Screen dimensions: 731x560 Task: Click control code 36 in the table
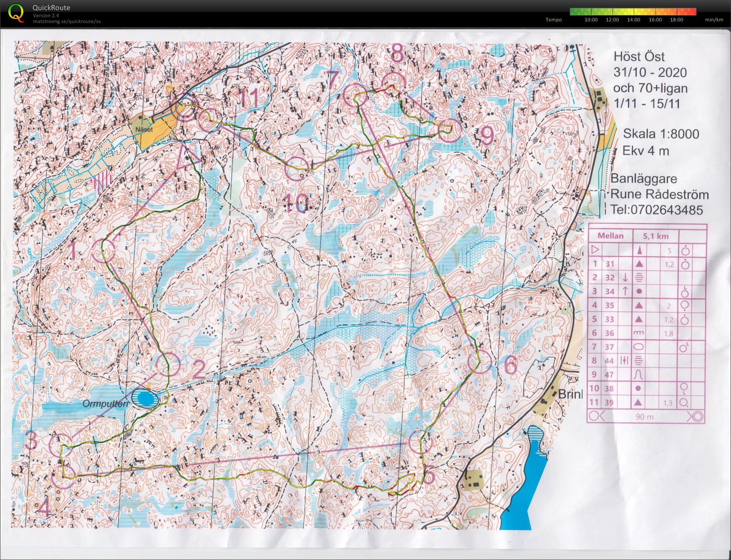point(610,333)
